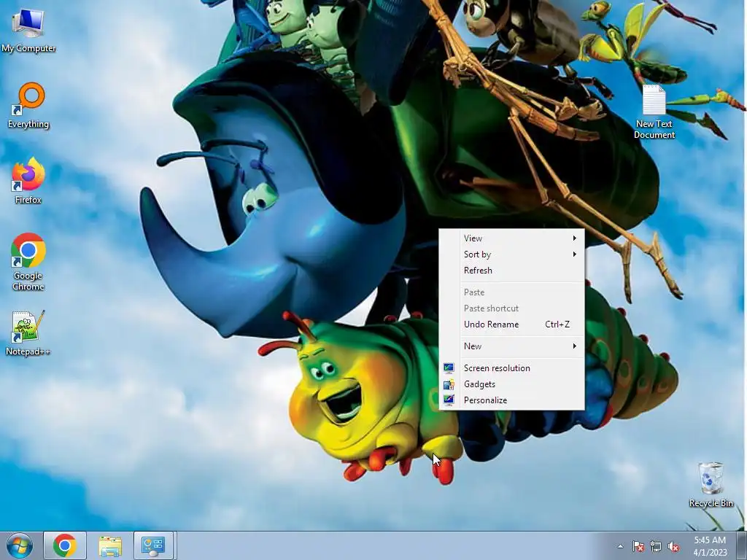Choose Refresh from the context menu
Screen dimensions: 747x560
tap(511, 271)
